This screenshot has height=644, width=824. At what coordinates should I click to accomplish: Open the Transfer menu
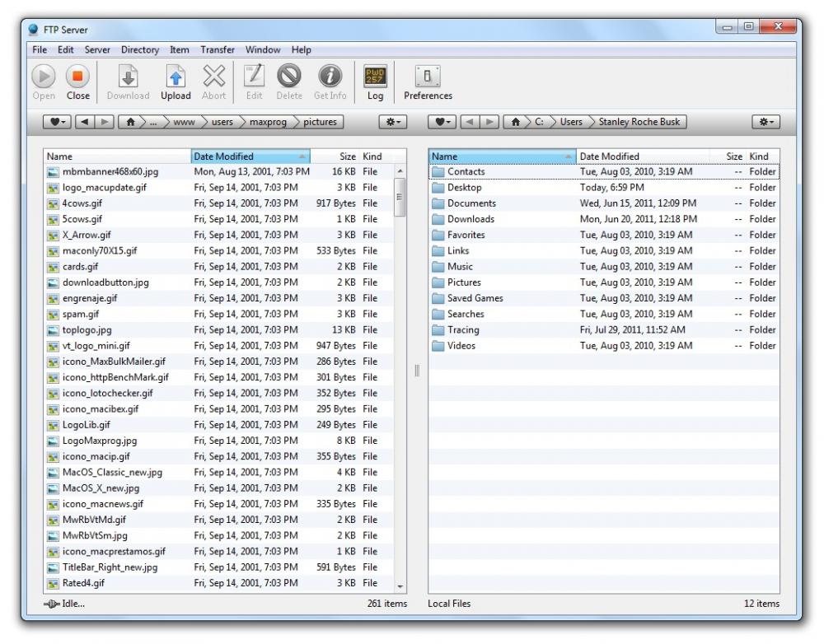click(x=217, y=49)
